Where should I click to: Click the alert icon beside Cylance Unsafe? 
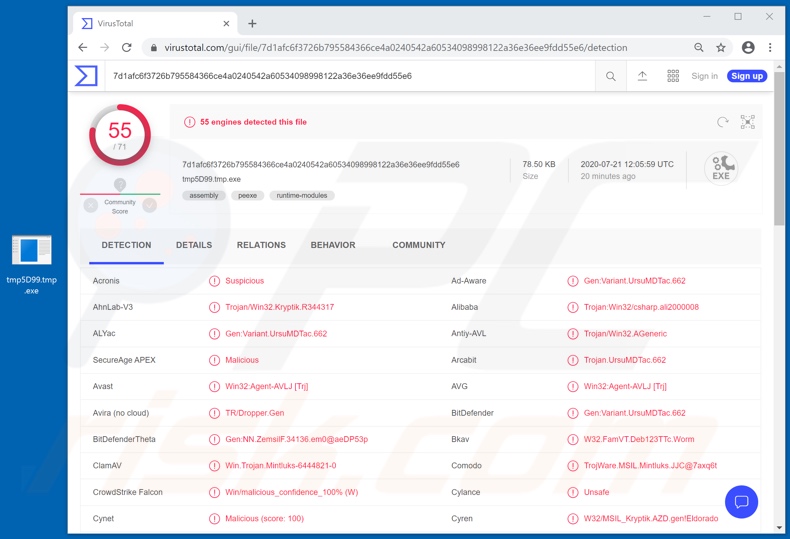[x=573, y=492]
